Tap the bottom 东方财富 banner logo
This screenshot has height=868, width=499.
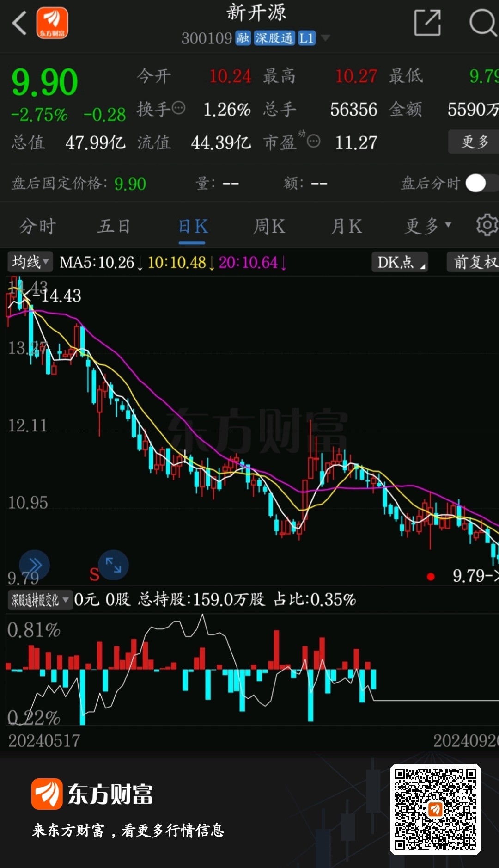(92, 794)
